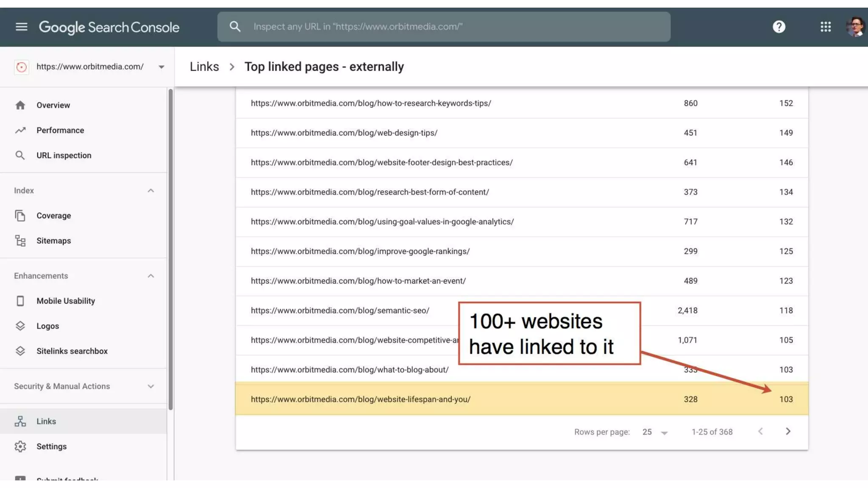Click the user profile avatar
Viewport: 868px width, 488px height.
point(855,27)
